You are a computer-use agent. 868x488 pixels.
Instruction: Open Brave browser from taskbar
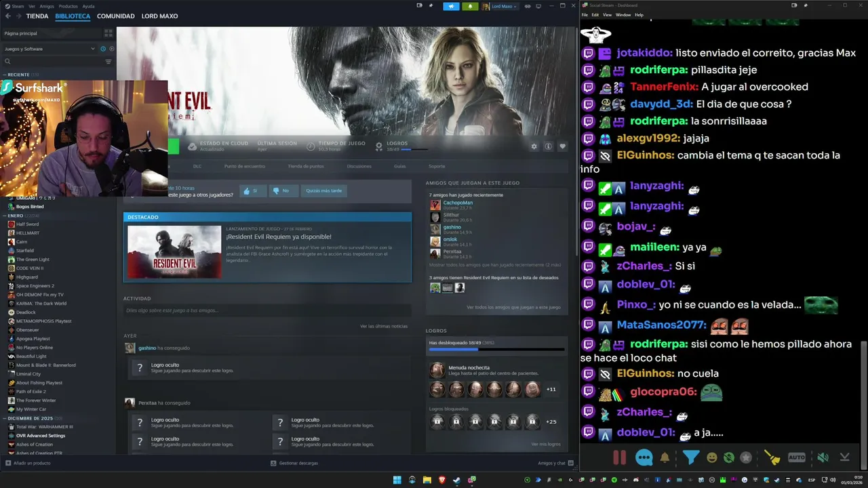(442, 480)
